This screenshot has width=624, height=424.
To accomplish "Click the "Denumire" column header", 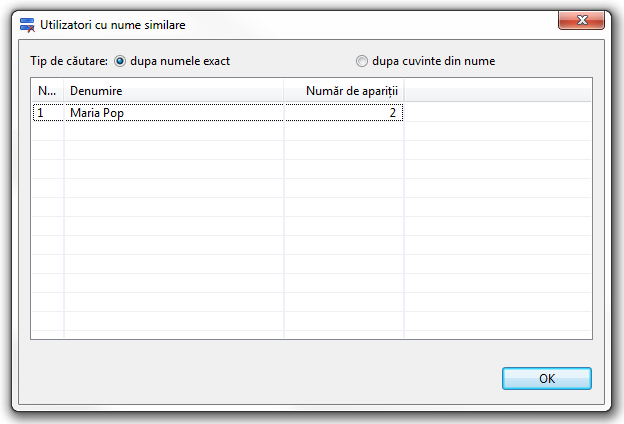I will [174, 91].
